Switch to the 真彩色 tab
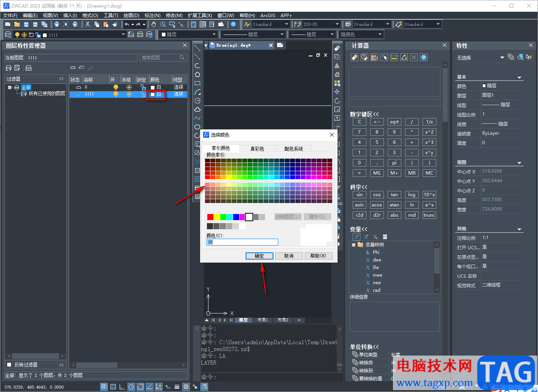Image resolution: width=538 pixels, height=392 pixels. (x=257, y=148)
